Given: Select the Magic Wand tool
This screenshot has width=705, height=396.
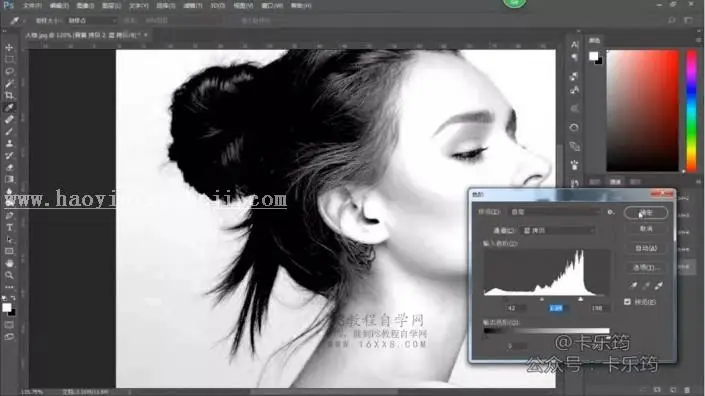Looking at the screenshot, I should click(9, 83).
